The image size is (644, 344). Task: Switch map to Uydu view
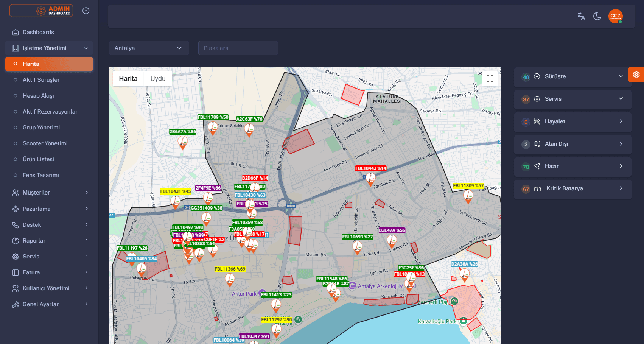click(x=158, y=79)
